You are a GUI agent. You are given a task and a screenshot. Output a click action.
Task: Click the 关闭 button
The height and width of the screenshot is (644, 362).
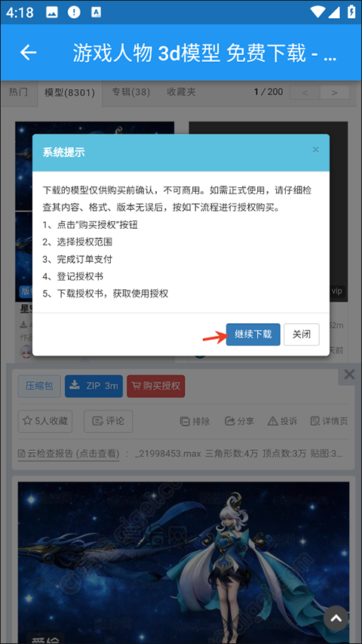pos(302,334)
